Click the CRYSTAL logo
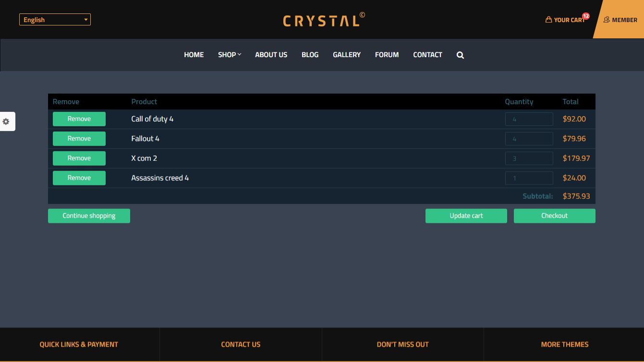Screen dimensions: 644x362 (324, 20)
